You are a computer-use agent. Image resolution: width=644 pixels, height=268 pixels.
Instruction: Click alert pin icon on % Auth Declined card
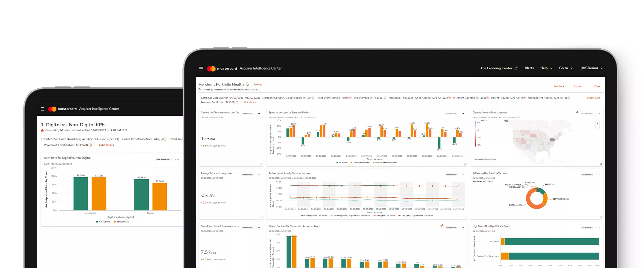pyautogui.click(x=442, y=226)
